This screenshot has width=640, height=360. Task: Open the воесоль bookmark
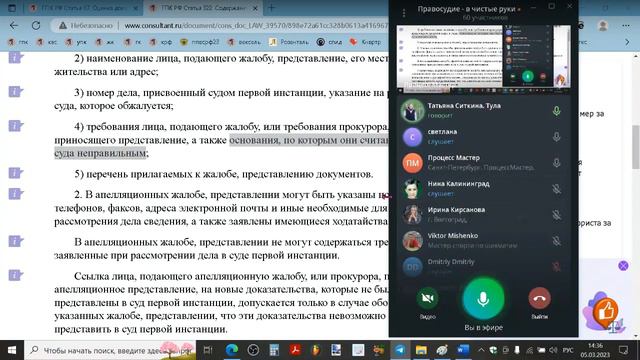[x=244, y=42]
